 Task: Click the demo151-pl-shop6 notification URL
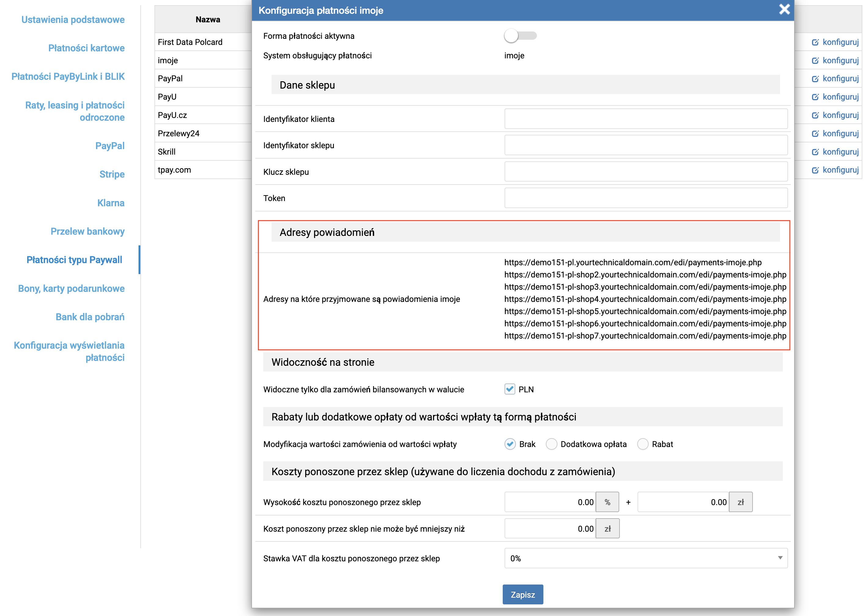coord(645,323)
